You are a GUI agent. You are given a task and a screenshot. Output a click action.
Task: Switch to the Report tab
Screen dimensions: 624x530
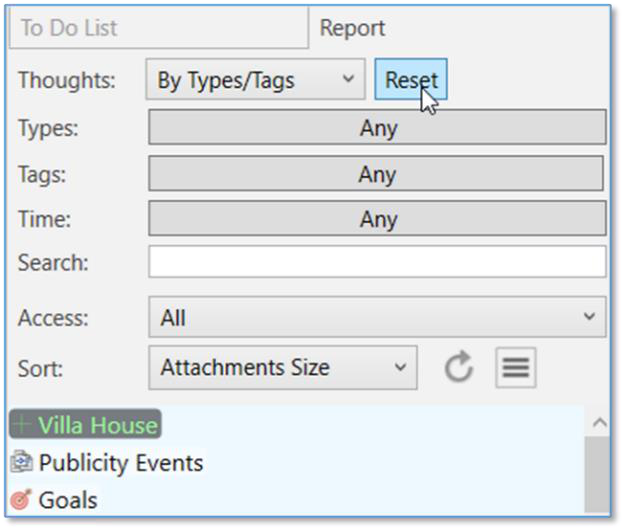[352, 28]
